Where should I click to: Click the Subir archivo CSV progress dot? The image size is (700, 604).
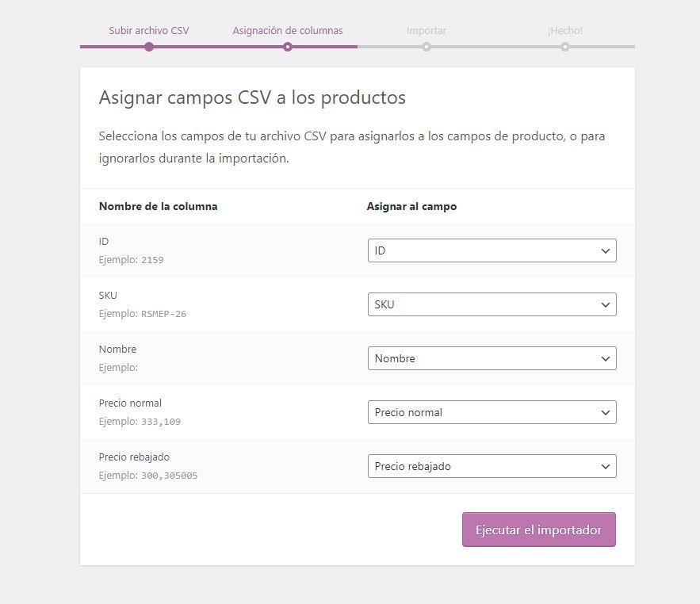(149, 47)
